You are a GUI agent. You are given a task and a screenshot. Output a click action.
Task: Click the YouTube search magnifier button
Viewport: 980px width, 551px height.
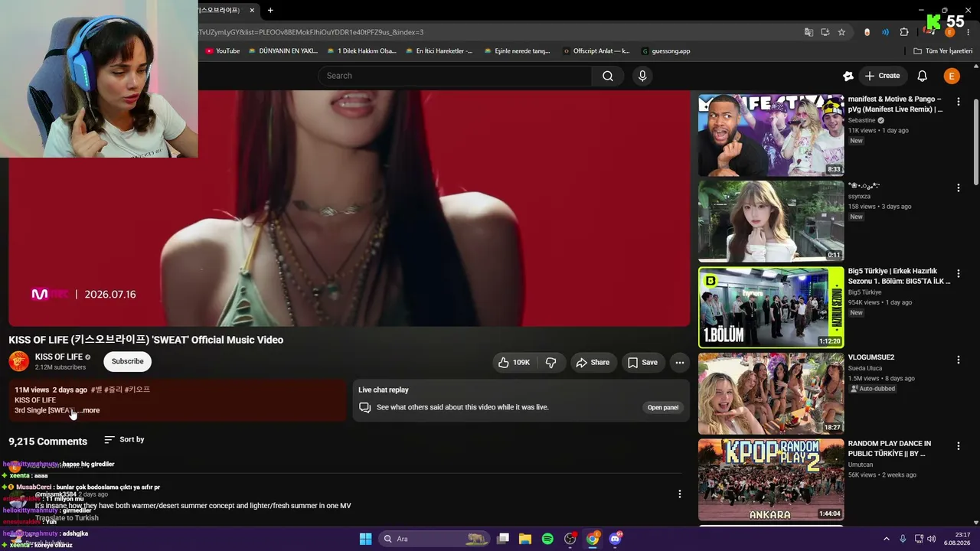[x=608, y=76]
